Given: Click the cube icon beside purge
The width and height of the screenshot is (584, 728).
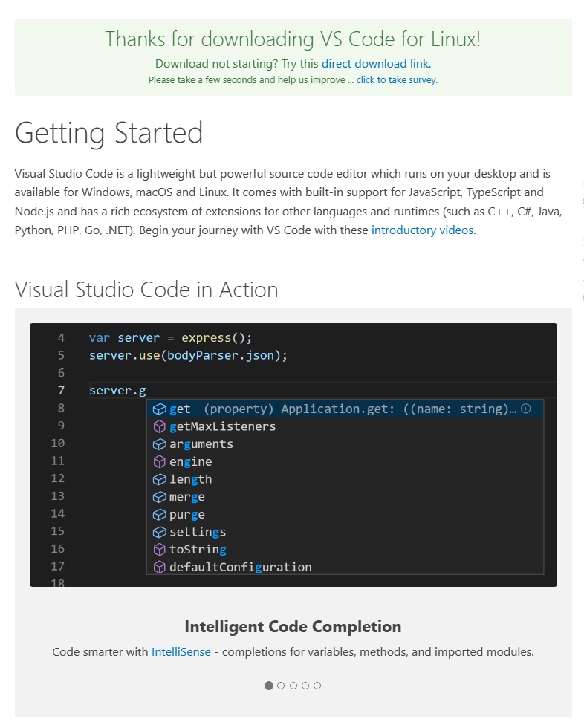Looking at the screenshot, I should 159,515.
